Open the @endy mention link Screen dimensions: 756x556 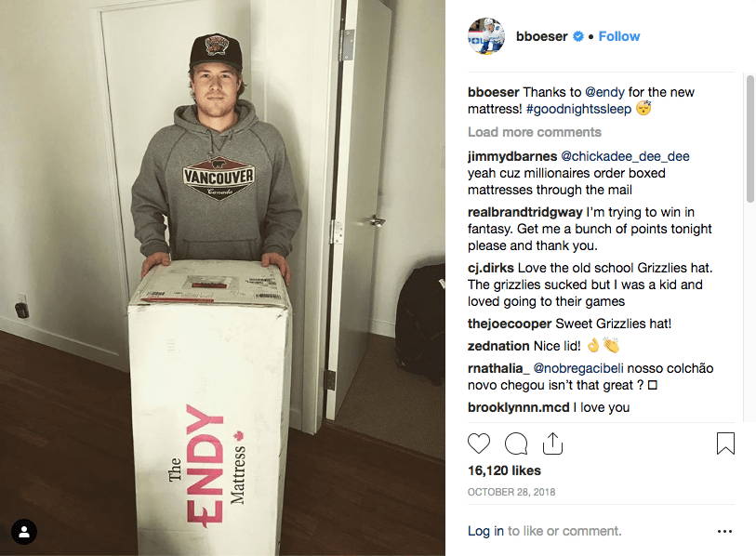click(604, 92)
